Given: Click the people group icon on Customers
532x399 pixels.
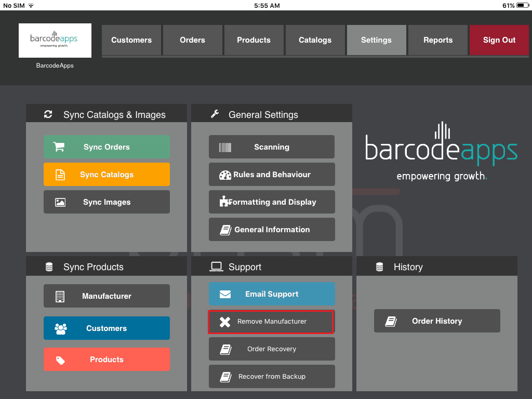Looking at the screenshot, I should [x=61, y=329].
